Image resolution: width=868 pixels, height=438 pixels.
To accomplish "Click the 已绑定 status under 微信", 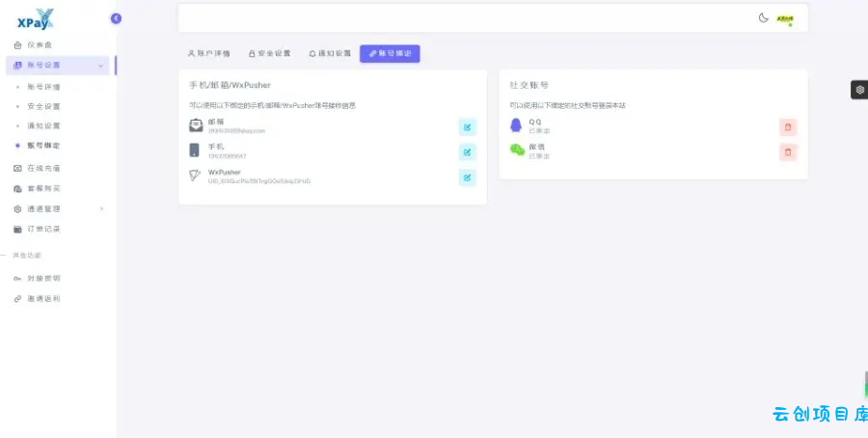I will click(539, 156).
